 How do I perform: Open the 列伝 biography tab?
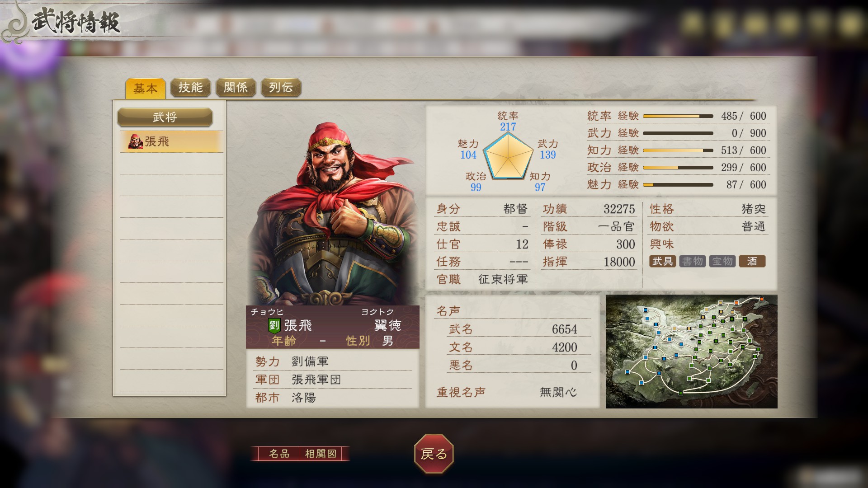pyautogui.click(x=281, y=87)
